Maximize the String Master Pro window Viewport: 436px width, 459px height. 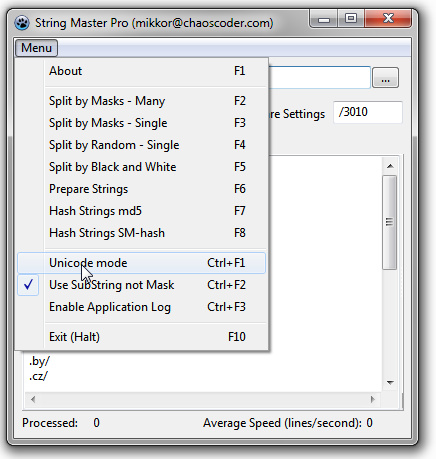(x=351, y=19)
